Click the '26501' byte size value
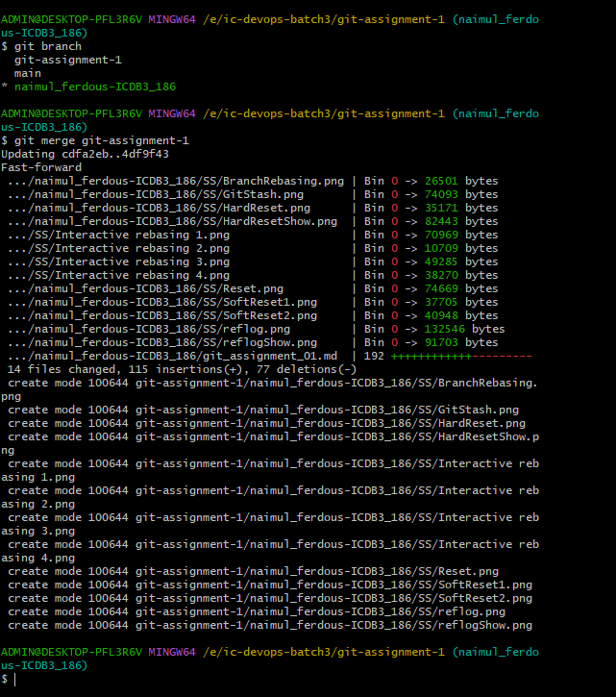 click(x=441, y=182)
